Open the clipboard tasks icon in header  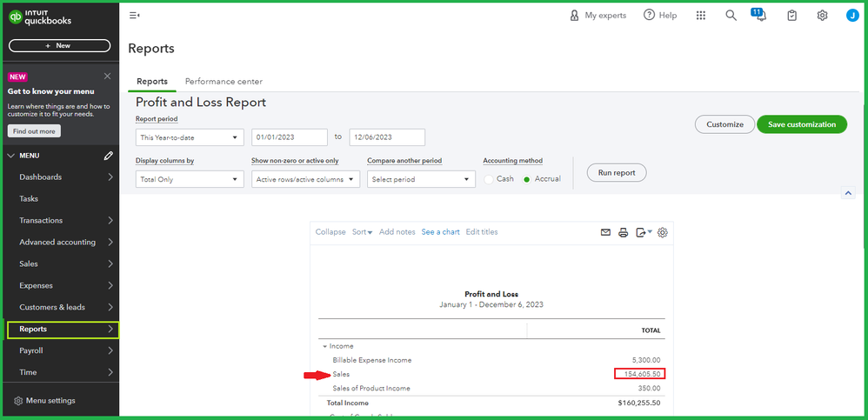click(792, 16)
